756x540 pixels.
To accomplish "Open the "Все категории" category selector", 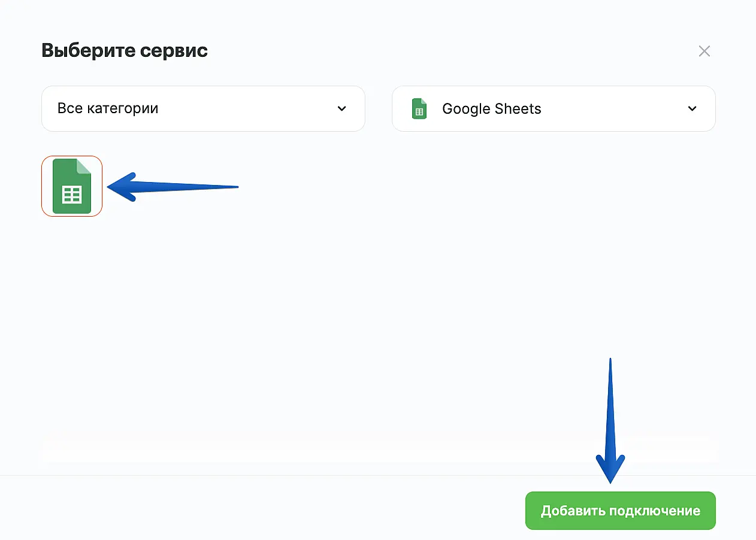I will (x=203, y=109).
